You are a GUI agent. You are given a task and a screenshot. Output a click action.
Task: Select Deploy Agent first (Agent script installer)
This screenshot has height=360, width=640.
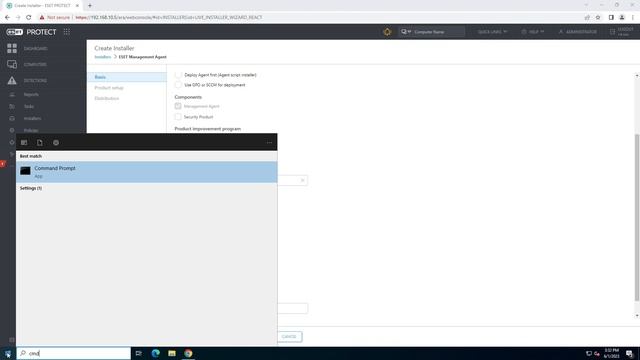click(178, 75)
